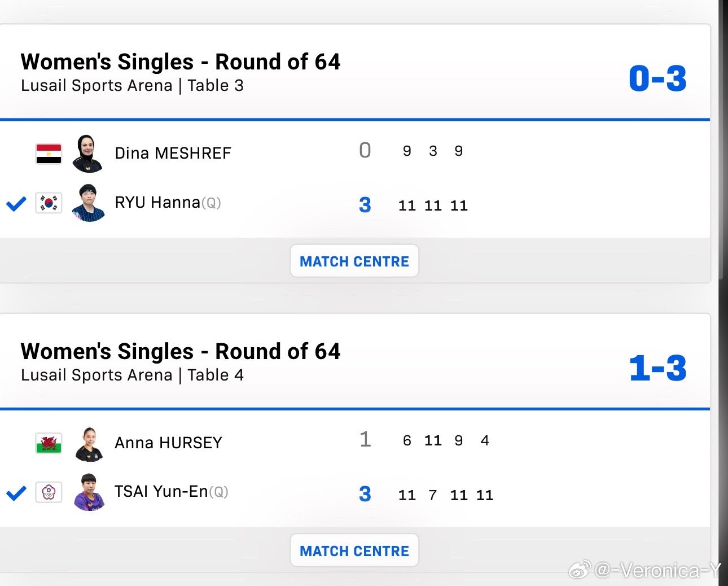
Task: Select player name Anna HURSEY
Action: (x=168, y=443)
